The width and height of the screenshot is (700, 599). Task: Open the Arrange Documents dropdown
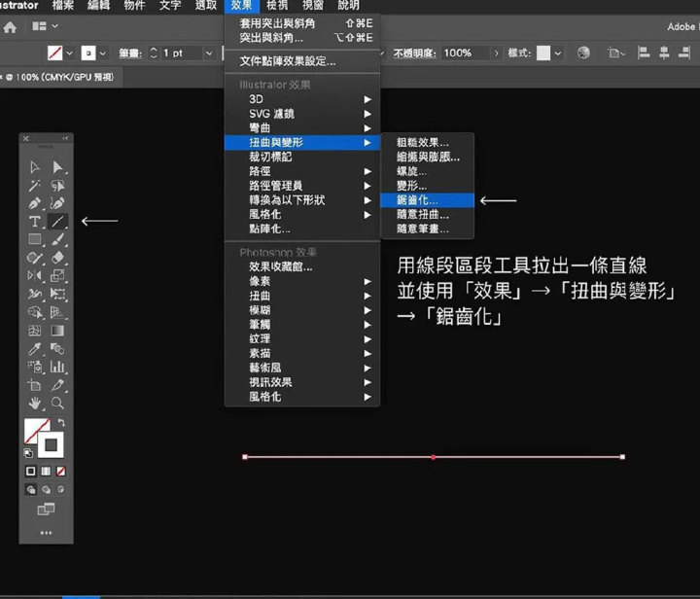(45, 26)
